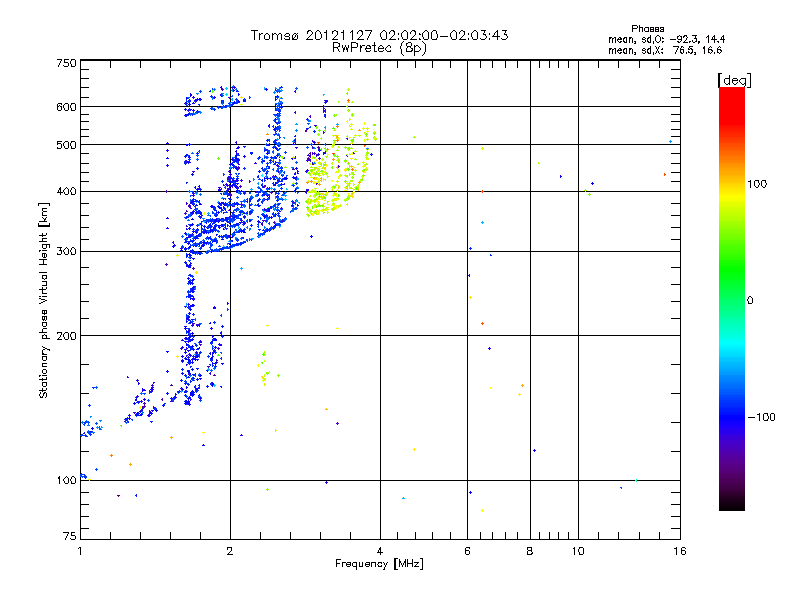800x600 pixels.
Task: Click the y-axis tick label '500'
Action: click(66, 145)
